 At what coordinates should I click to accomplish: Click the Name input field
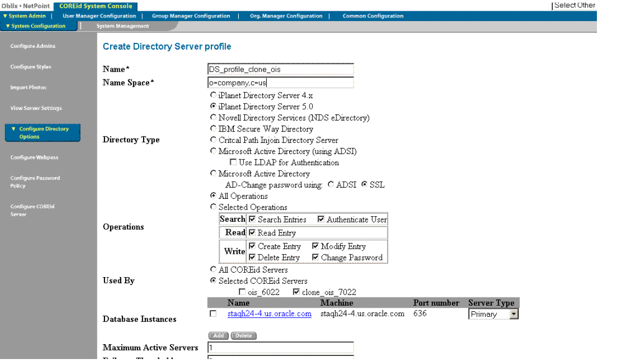click(280, 69)
